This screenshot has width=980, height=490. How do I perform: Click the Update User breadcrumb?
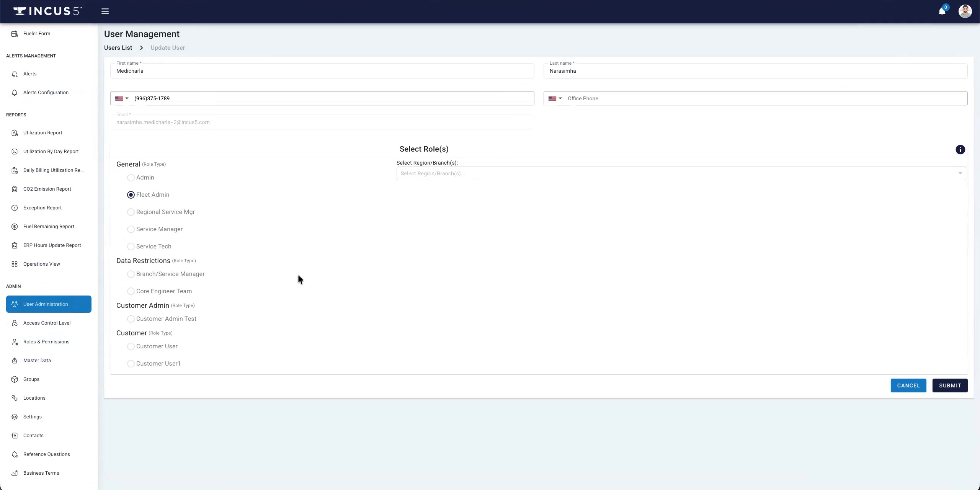pos(168,48)
